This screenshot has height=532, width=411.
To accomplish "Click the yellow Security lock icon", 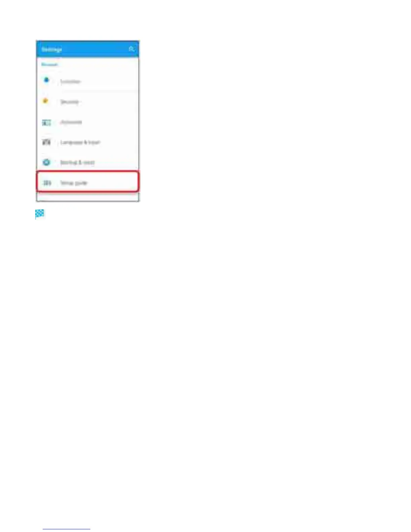I will [x=46, y=101].
